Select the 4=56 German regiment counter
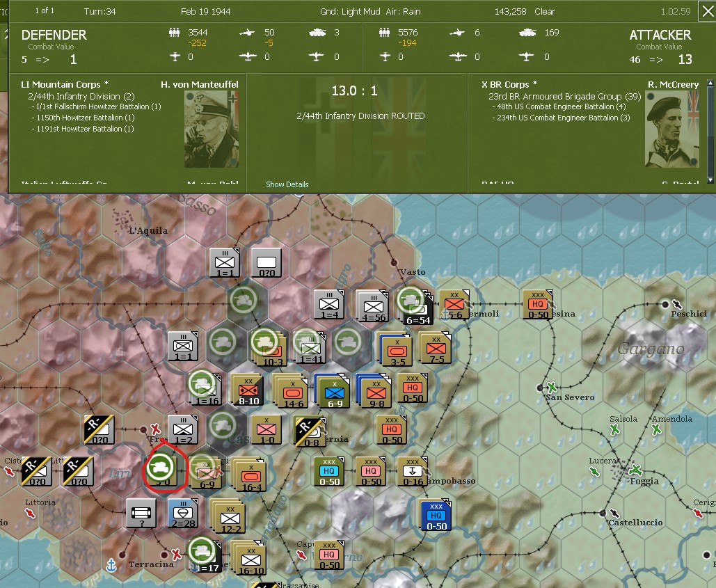This screenshot has width=716, height=588. (373, 307)
